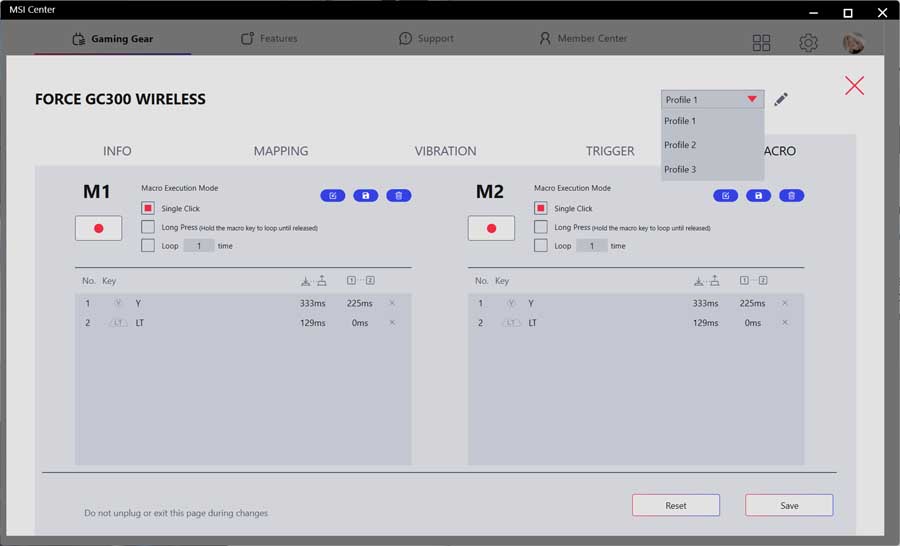The image size is (900, 546).
Task: Click the M1 key interval delay column icon
Action: click(360, 280)
